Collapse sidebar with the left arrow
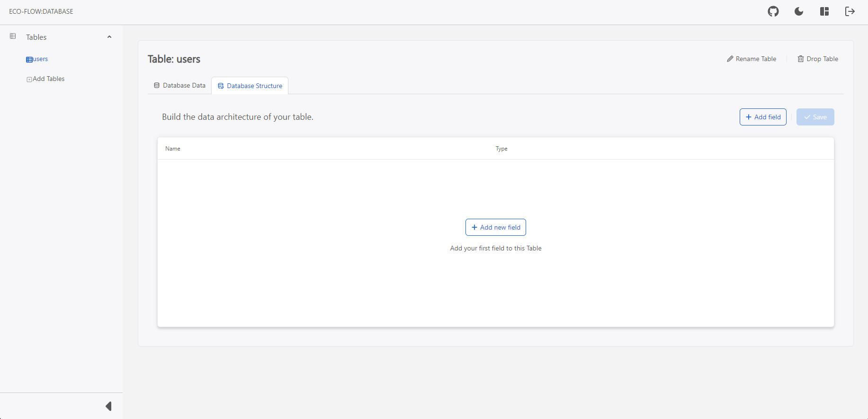Viewport: 868px width, 419px height. pyautogui.click(x=108, y=406)
